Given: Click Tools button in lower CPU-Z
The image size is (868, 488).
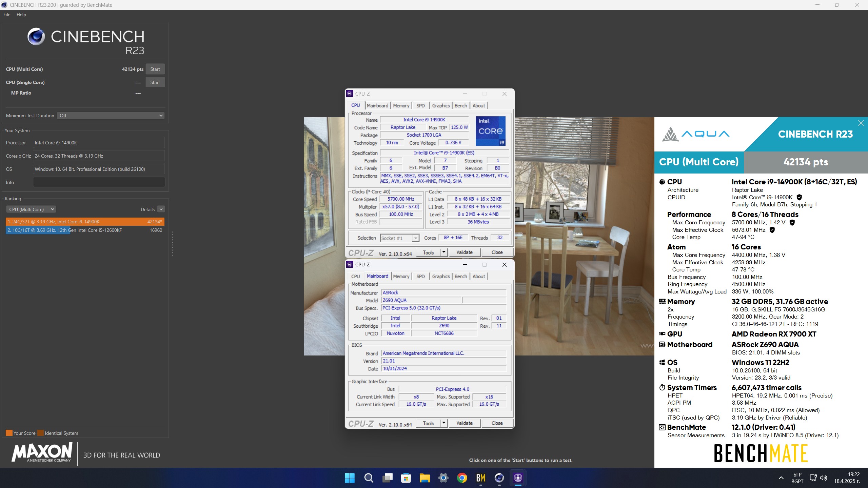Looking at the screenshot, I should pyautogui.click(x=428, y=423).
